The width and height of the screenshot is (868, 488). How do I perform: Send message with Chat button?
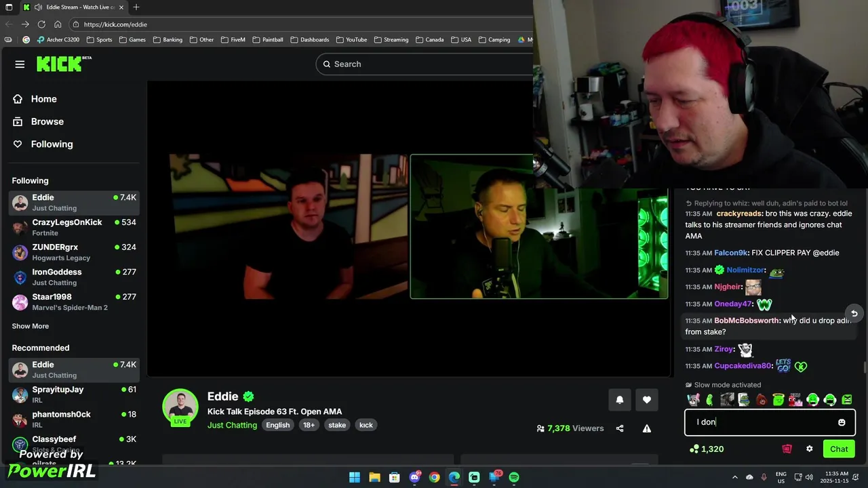(839, 449)
